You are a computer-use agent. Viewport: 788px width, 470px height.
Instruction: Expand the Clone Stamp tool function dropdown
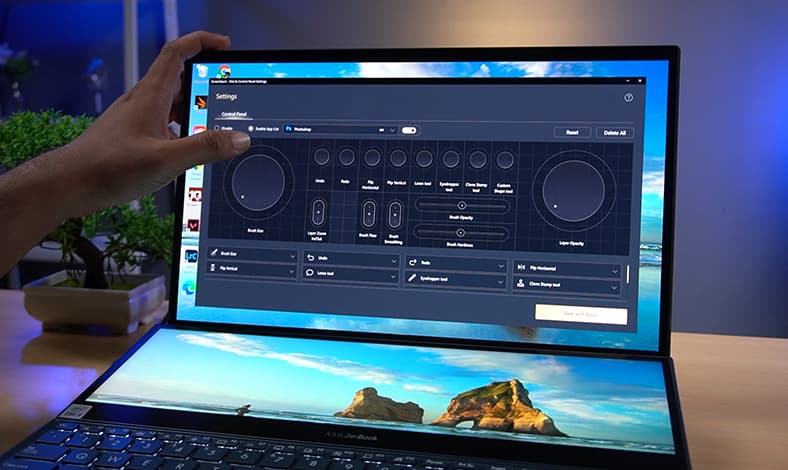coord(614,288)
